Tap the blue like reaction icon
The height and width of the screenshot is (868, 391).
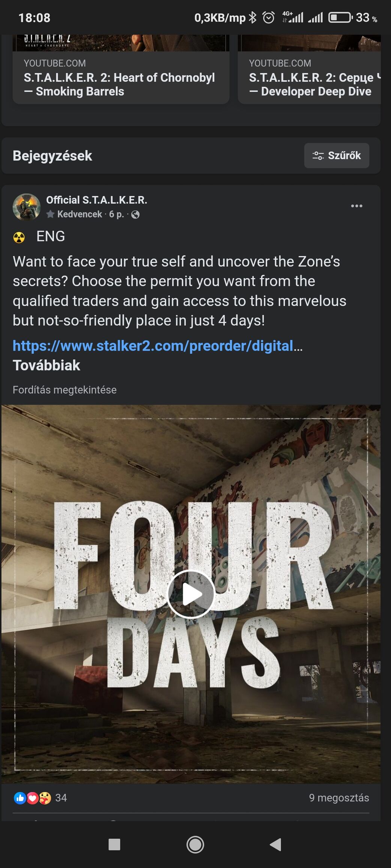20,798
